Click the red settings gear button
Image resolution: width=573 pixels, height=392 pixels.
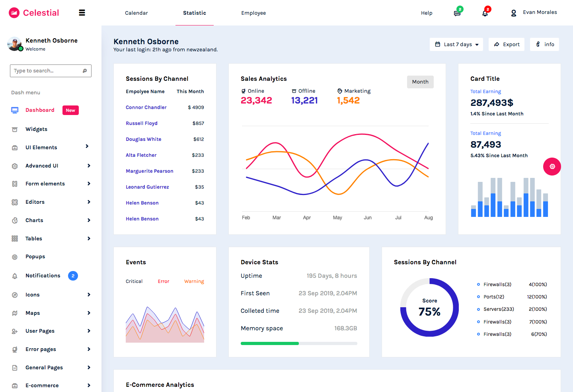pyautogui.click(x=552, y=167)
